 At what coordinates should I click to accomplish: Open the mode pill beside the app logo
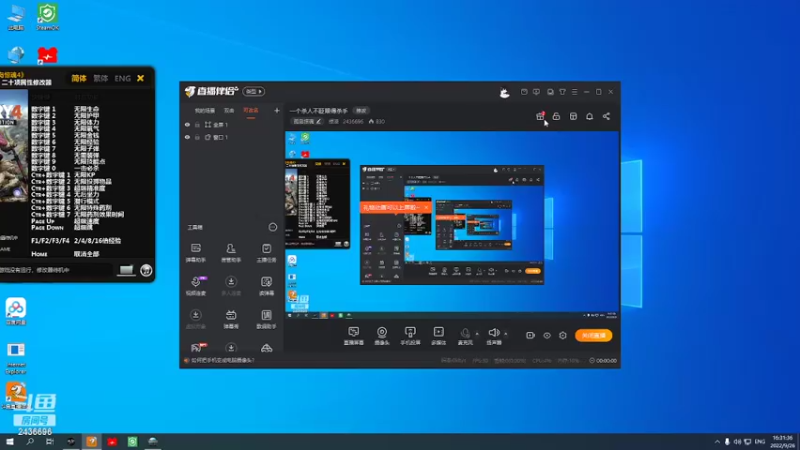(x=254, y=91)
